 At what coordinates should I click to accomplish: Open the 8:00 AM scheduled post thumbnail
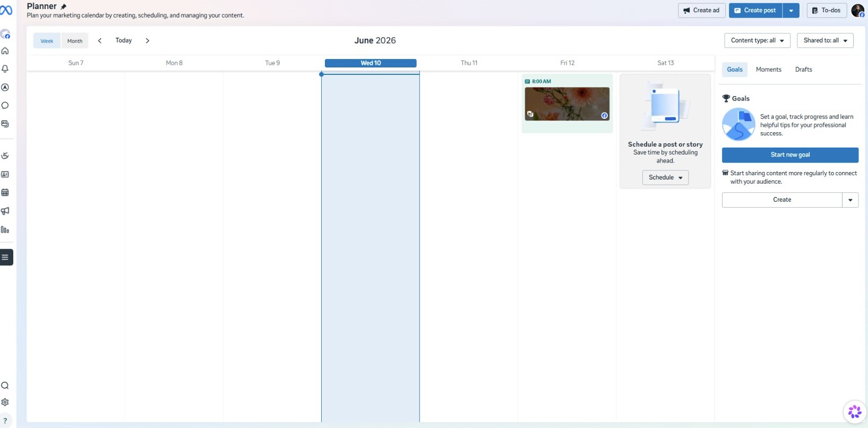(x=567, y=104)
